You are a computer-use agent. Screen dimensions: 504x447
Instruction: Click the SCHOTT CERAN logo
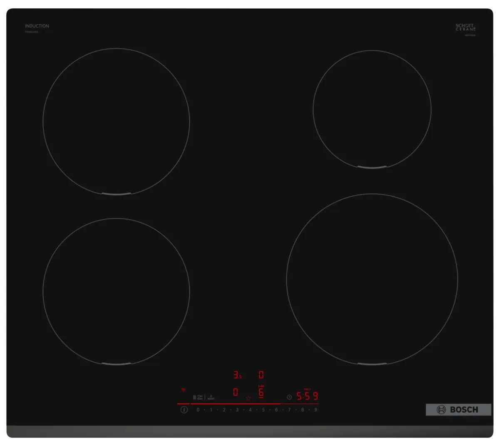click(465, 27)
